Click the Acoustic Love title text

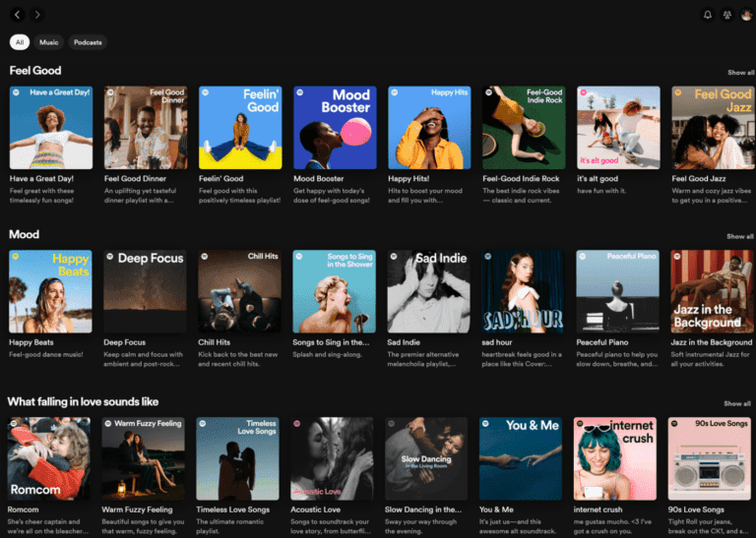click(x=315, y=509)
